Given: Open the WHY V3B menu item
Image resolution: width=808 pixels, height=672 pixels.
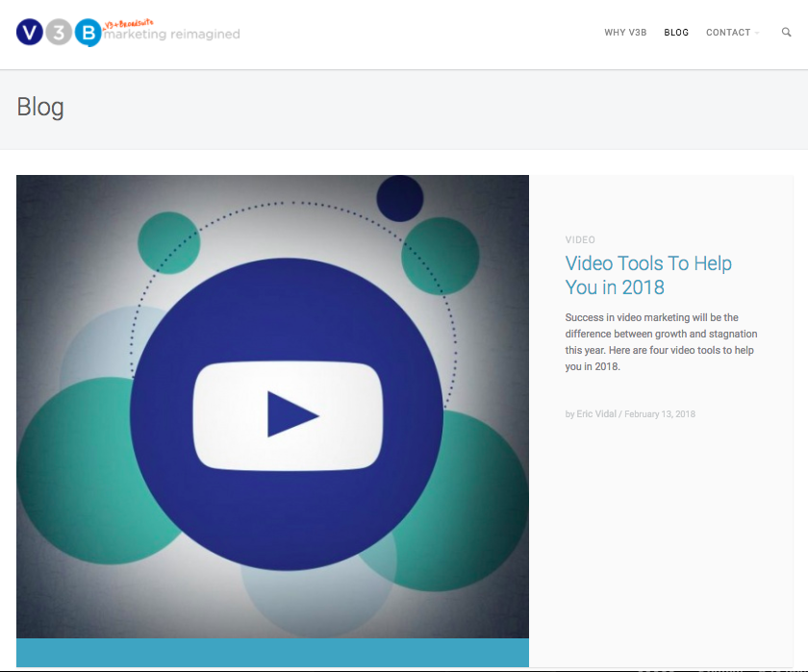Looking at the screenshot, I should [x=625, y=33].
